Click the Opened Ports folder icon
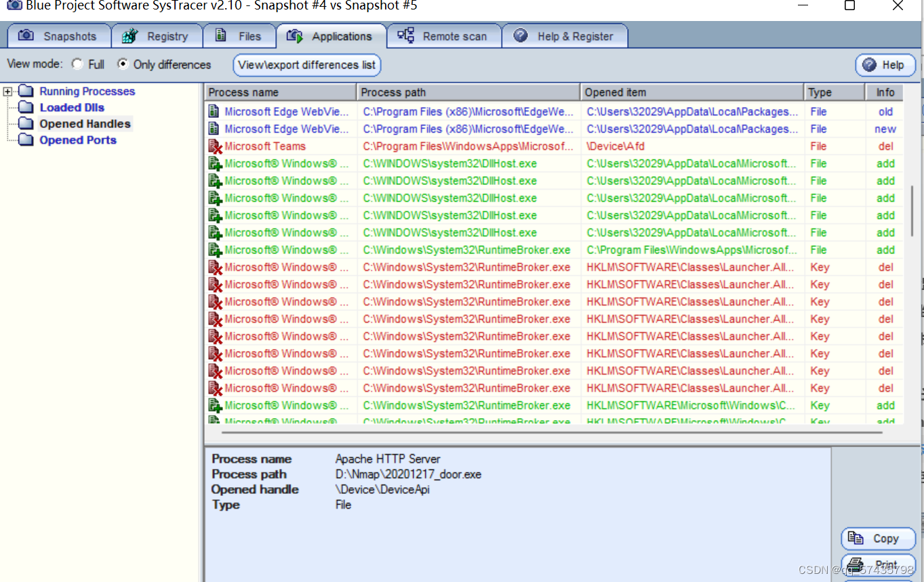Viewport: 924px width, 582px height. click(26, 140)
